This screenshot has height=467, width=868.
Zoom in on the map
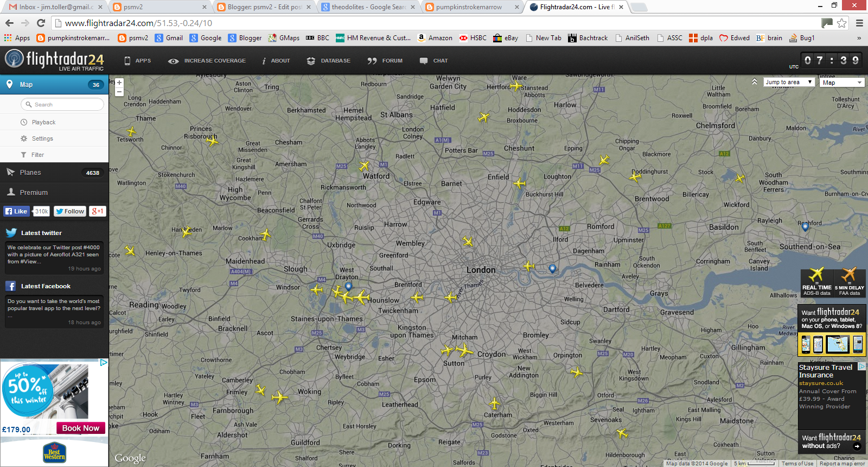click(x=119, y=83)
